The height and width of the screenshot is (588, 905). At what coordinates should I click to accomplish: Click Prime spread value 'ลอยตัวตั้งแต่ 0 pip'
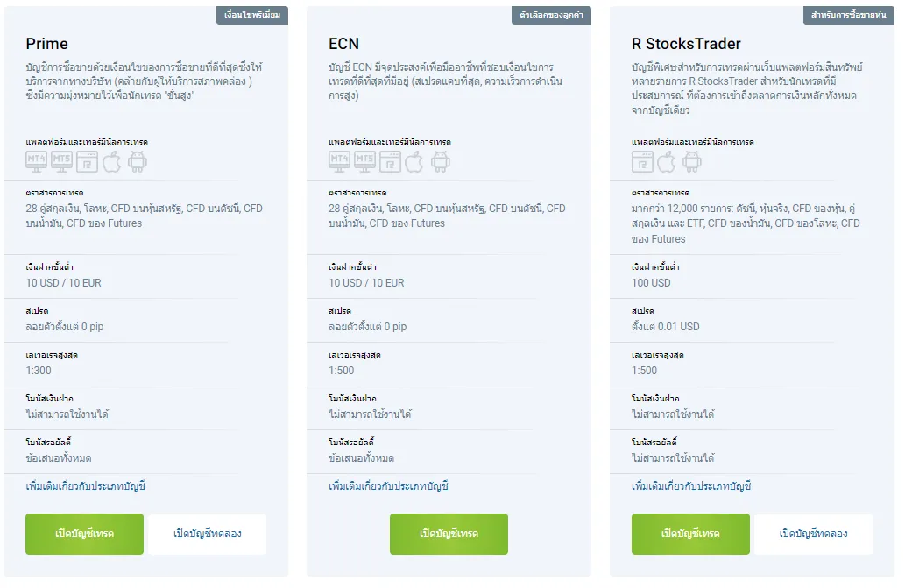tap(65, 327)
